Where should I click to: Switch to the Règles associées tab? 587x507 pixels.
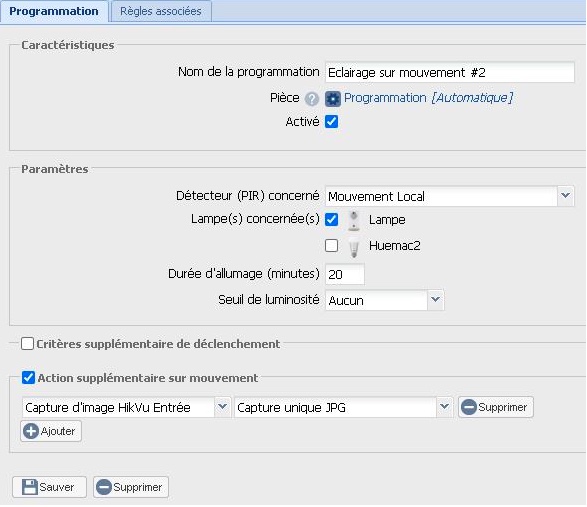click(x=161, y=11)
